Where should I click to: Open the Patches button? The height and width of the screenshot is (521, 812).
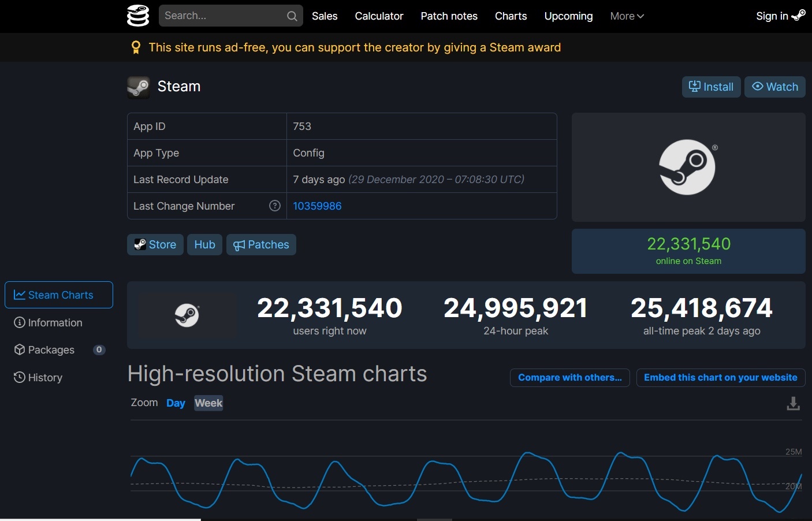261,244
